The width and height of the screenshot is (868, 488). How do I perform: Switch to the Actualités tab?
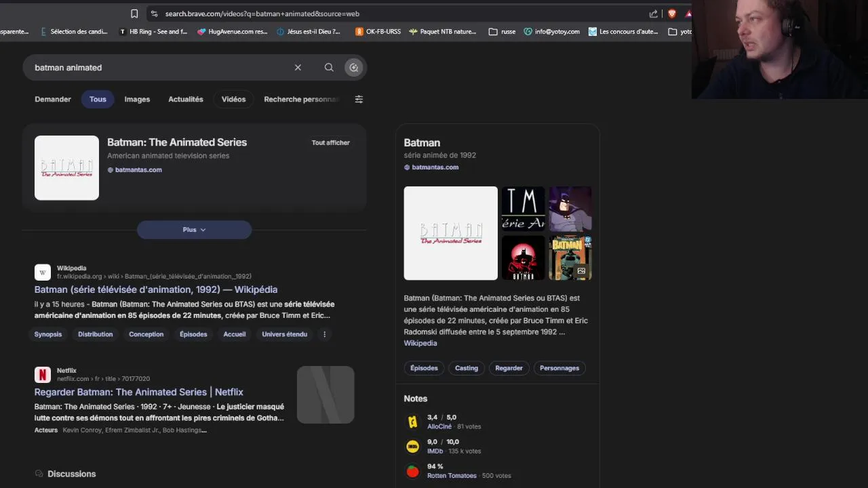click(x=186, y=99)
